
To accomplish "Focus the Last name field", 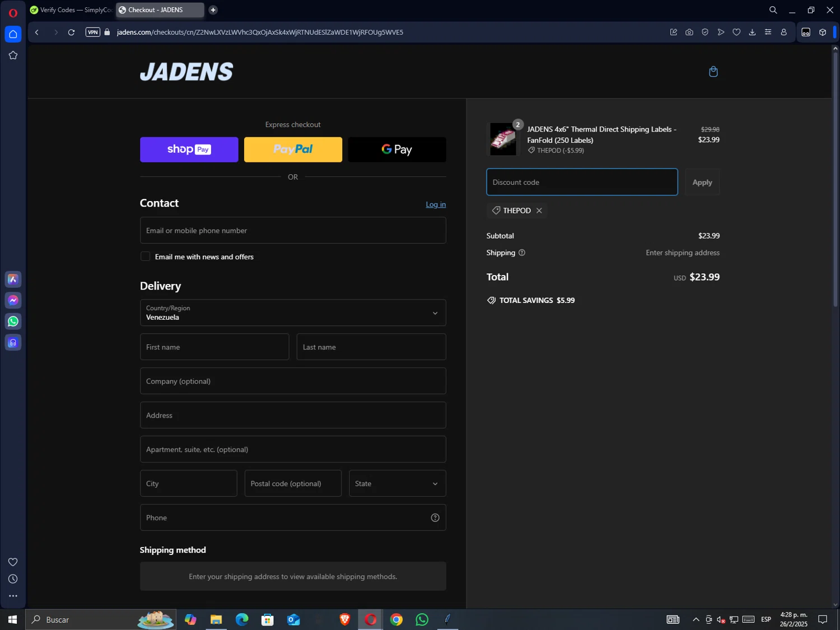I will pos(371,347).
